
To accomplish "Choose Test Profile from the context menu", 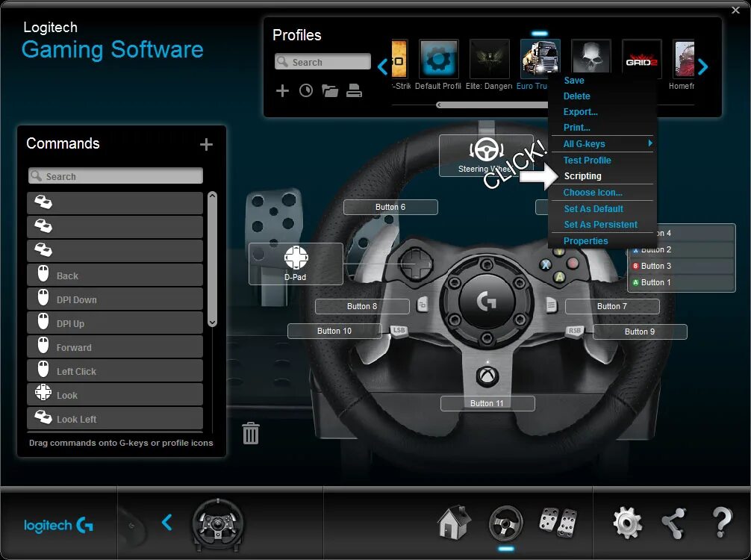I will point(588,161).
